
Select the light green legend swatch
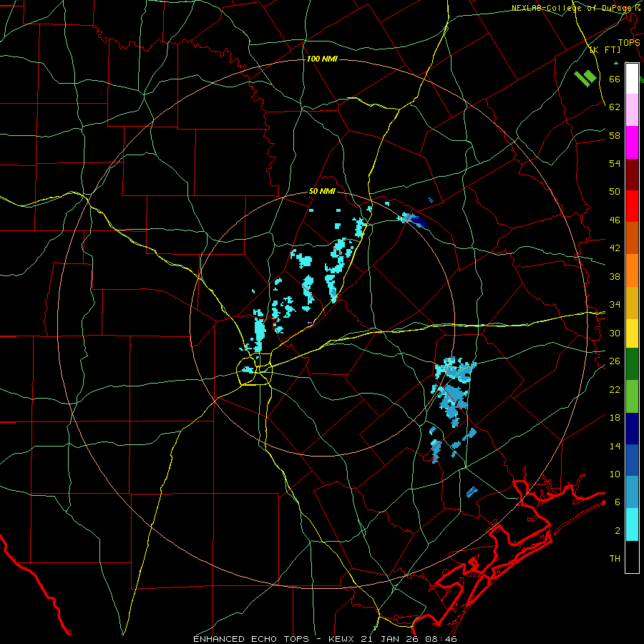click(x=632, y=396)
